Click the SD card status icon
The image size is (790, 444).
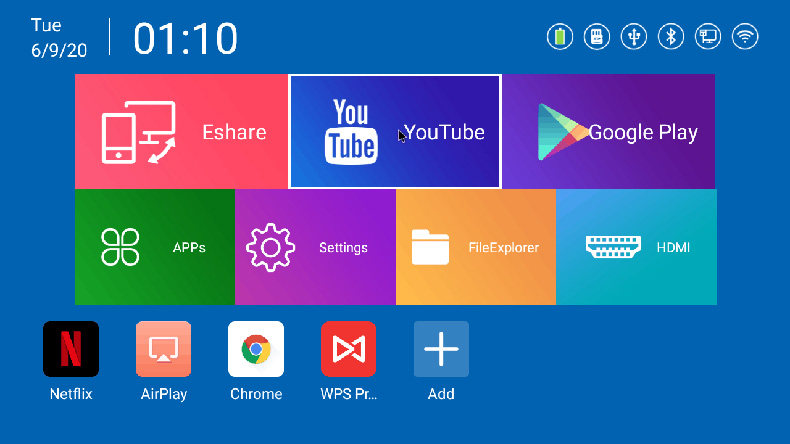pyautogui.click(x=597, y=36)
